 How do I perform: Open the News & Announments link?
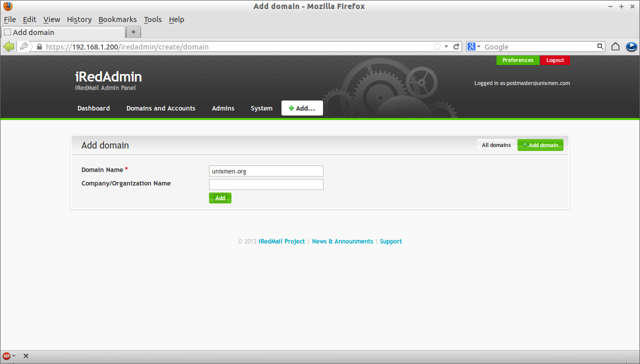click(342, 241)
